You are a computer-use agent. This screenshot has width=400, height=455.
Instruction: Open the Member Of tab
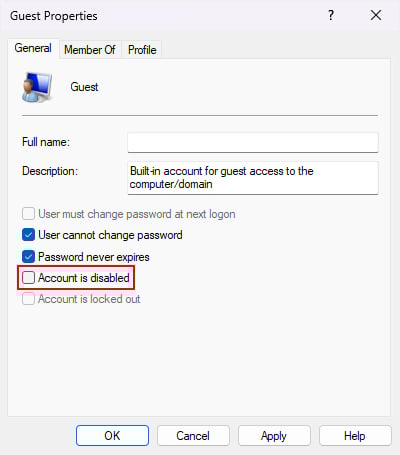pyautogui.click(x=90, y=50)
